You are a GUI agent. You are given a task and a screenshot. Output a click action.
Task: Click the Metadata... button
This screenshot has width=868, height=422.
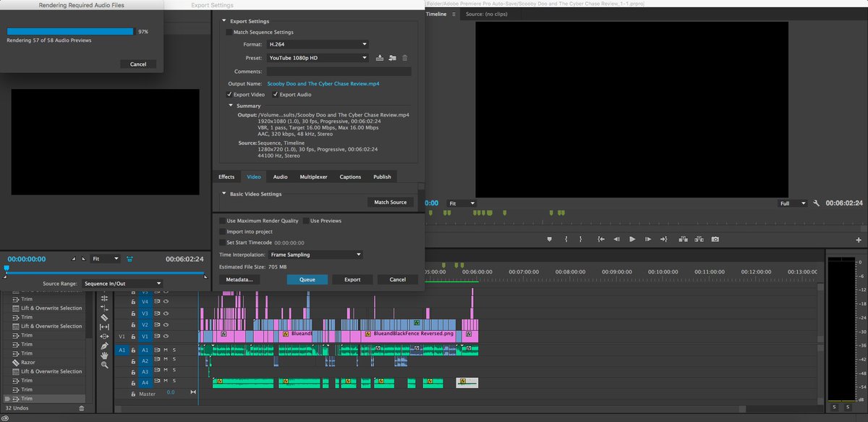point(239,279)
